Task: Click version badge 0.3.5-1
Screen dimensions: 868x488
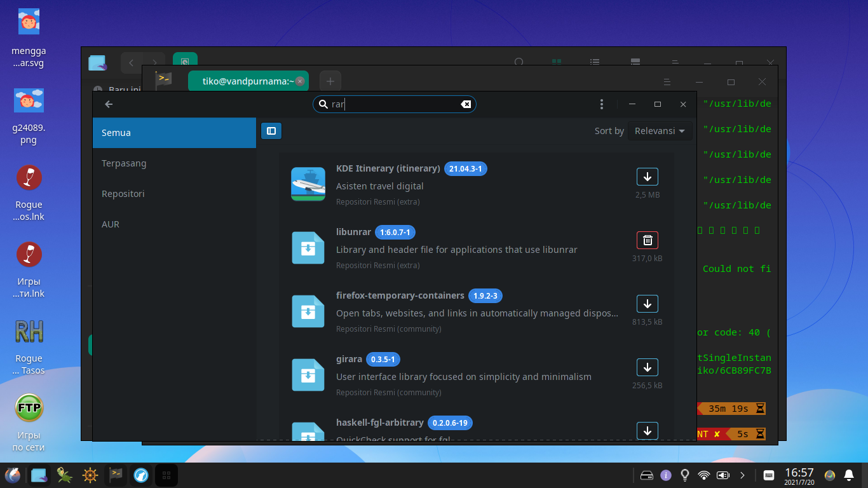Action: pos(383,360)
